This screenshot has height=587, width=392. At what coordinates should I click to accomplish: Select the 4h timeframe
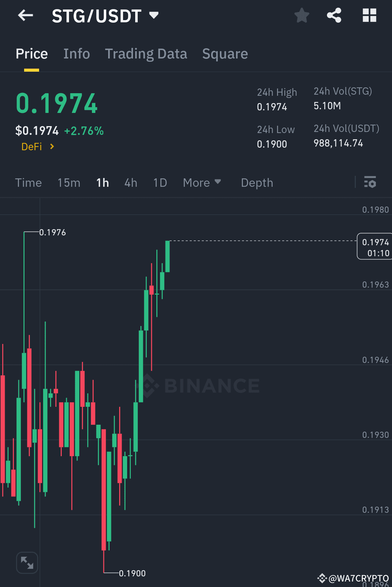(130, 182)
